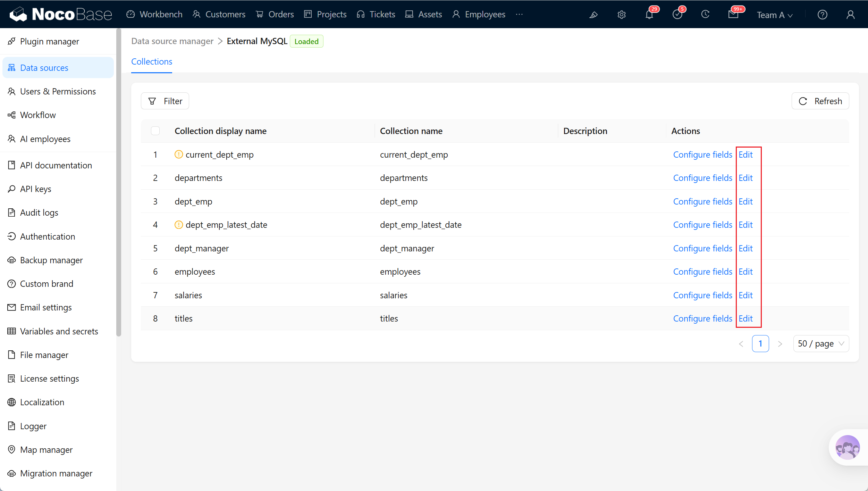Viewport: 868px width, 491px height.
Task: Open Users & Permissions in sidebar
Action: pyautogui.click(x=58, y=91)
